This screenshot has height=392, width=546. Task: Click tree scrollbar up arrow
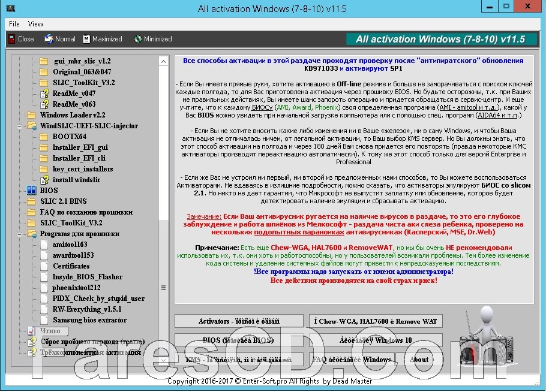pos(163,62)
